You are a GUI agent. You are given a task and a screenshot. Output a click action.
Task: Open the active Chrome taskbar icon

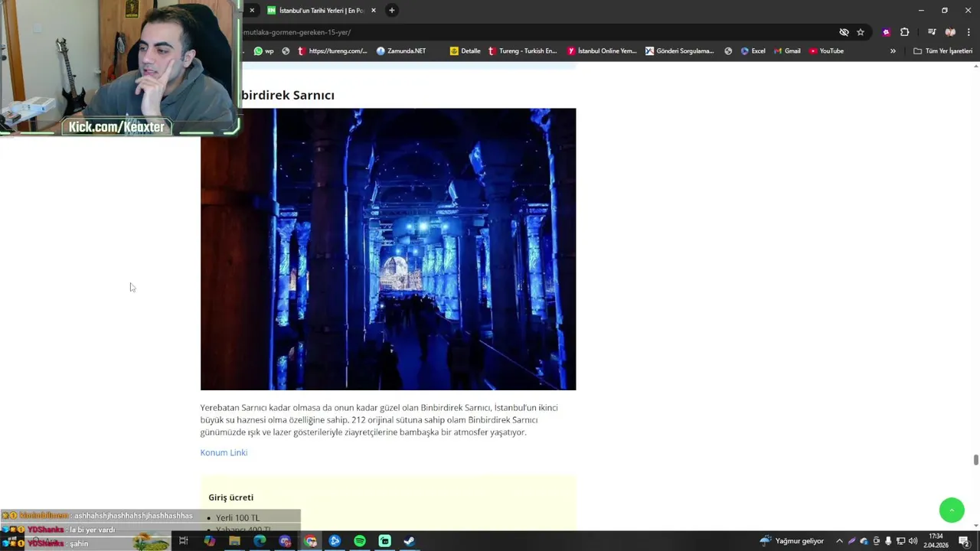point(310,541)
